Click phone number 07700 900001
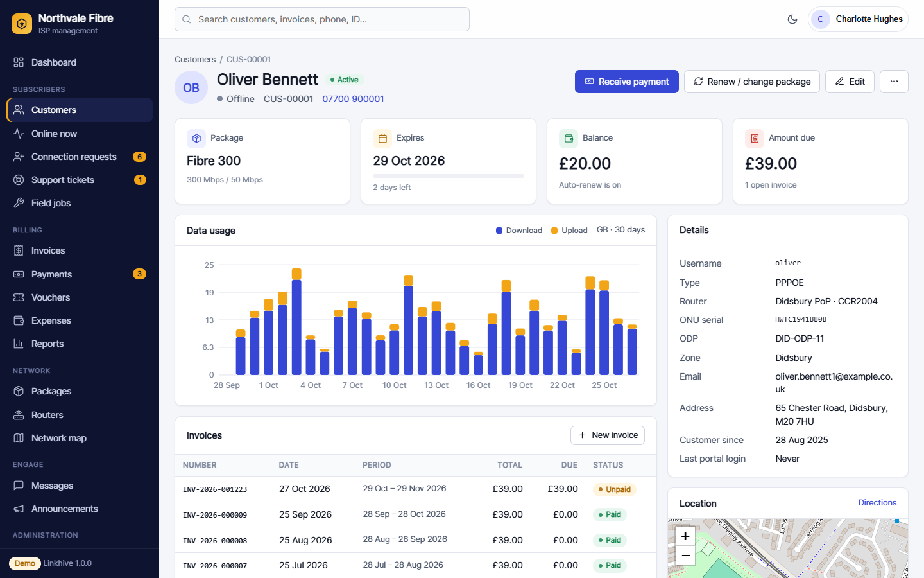 coord(353,99)
